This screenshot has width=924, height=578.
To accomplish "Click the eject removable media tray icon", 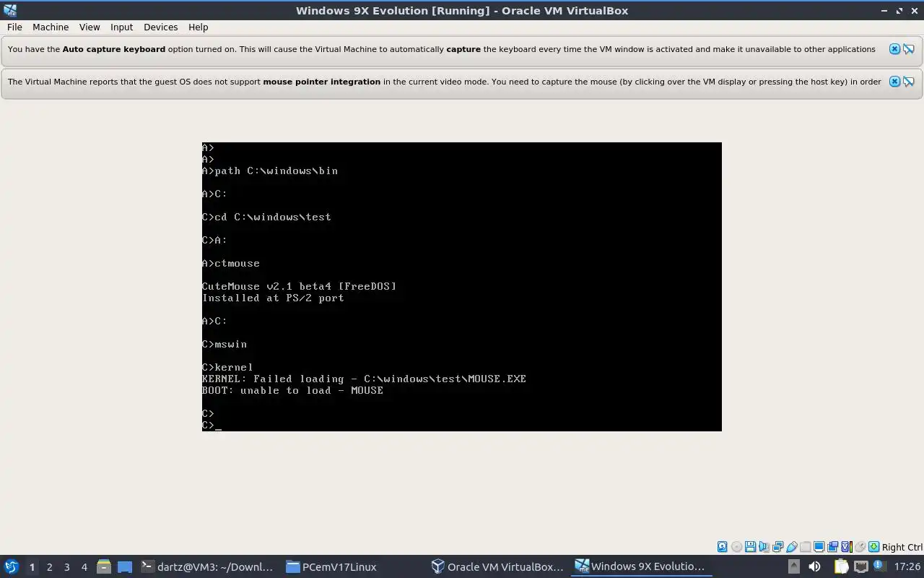I will pos(794,566).
